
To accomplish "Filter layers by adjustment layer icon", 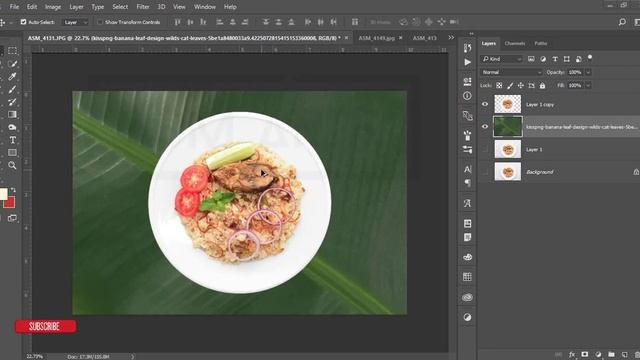I will tap(543, 59).
